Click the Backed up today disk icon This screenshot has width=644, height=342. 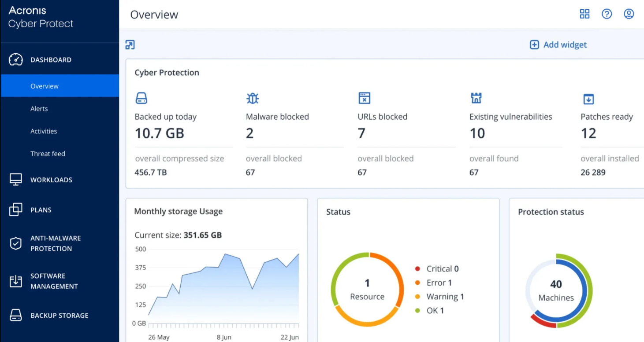(x=141, y=98)
